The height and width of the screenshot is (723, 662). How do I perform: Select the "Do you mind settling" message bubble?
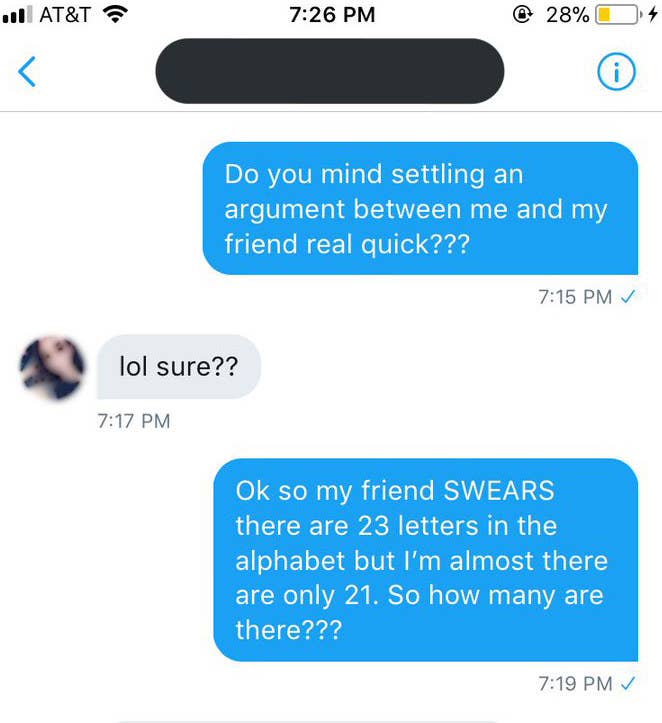click(x=420, y=208)
